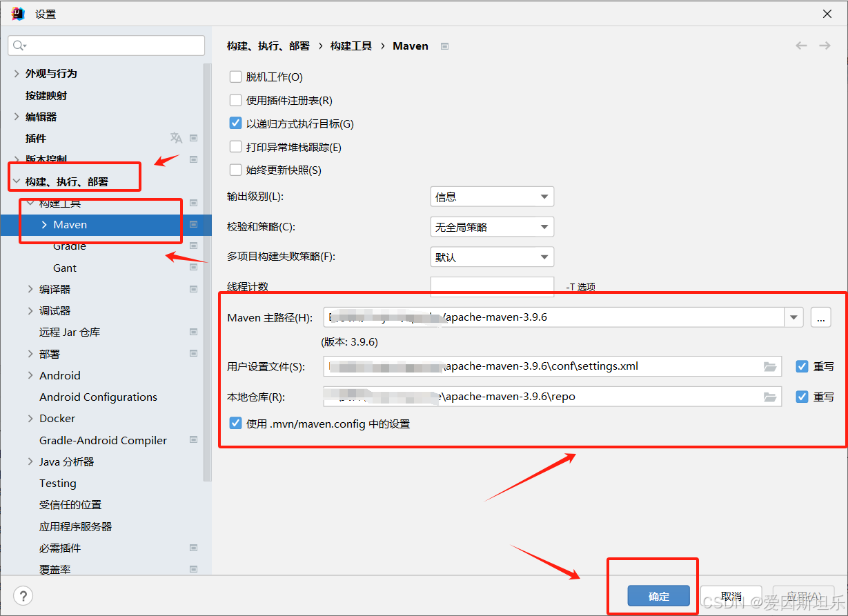848x616 pixels.
Task: Expand the Maven tree node chevron
Action: click(x=44, y=225)
